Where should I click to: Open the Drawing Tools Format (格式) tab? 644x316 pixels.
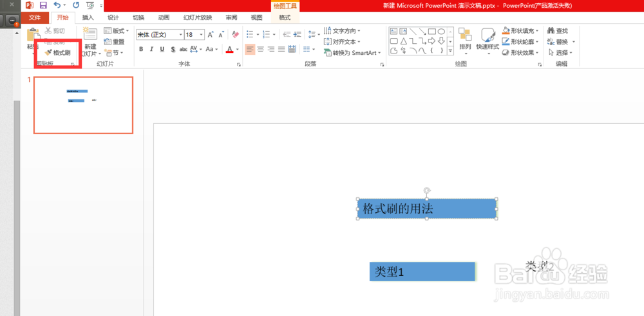click(285, 17)
